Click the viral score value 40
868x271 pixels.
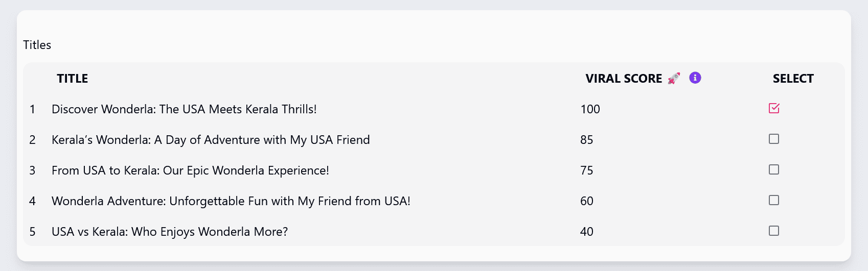coord(587,232)
